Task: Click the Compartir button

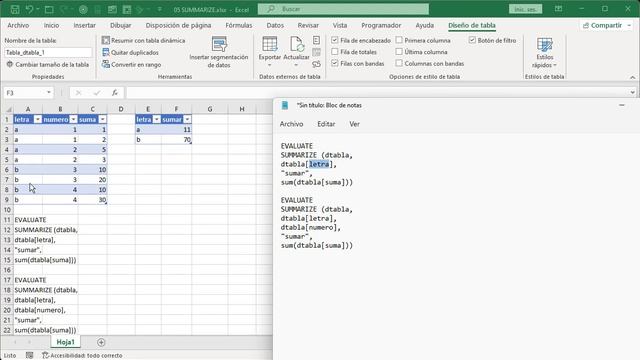Action: pos(602,25)
